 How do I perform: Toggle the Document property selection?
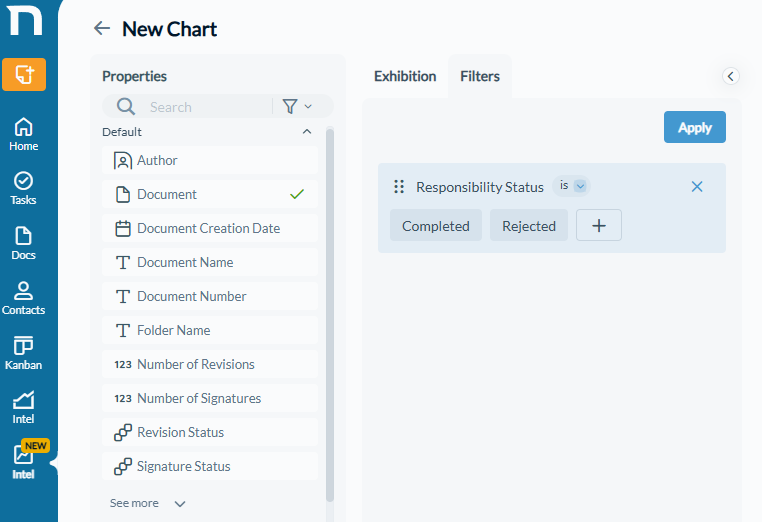tap(210, 194)
